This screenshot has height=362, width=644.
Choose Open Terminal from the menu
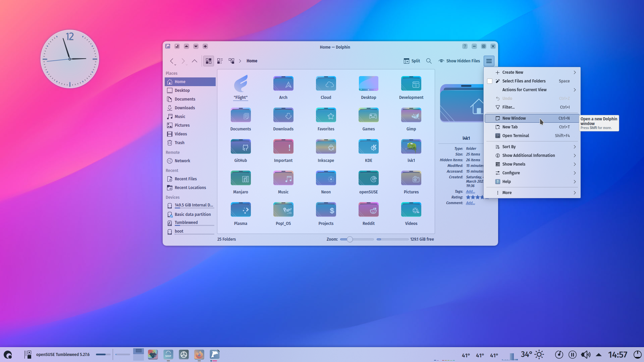[x=532, y=136]
